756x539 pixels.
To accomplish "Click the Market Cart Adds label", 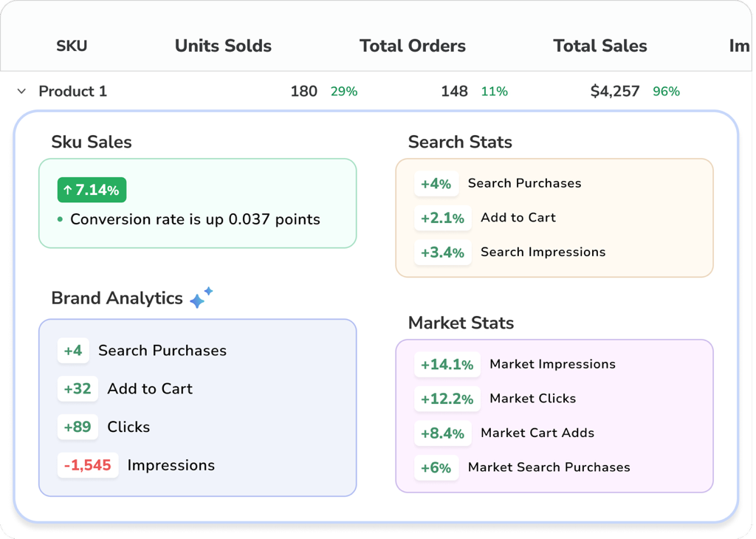I will point(537,433).
